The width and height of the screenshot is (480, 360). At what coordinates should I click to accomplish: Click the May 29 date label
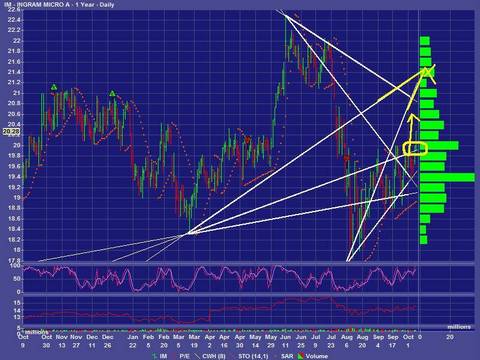(271, 341)
